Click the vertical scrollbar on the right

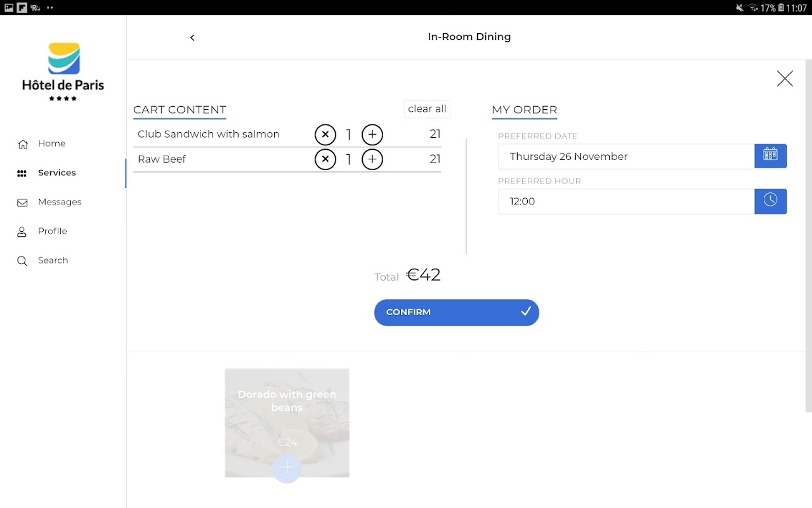808,236
